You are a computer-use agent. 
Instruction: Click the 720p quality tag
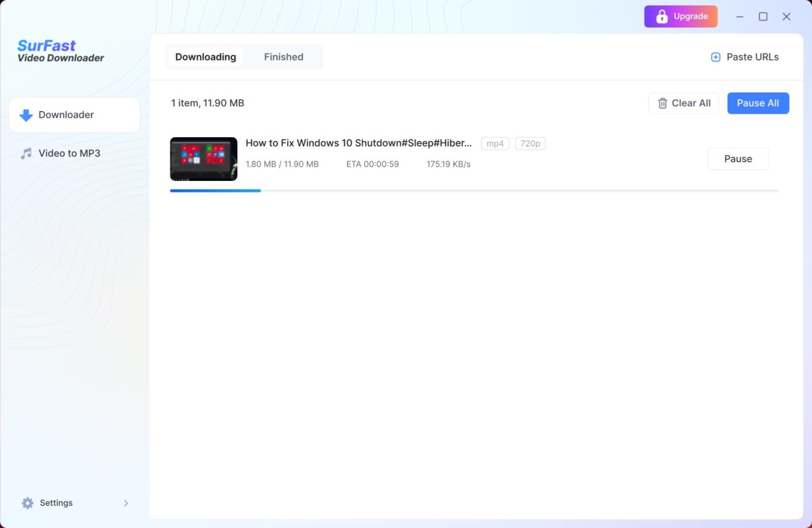point(530,143)
